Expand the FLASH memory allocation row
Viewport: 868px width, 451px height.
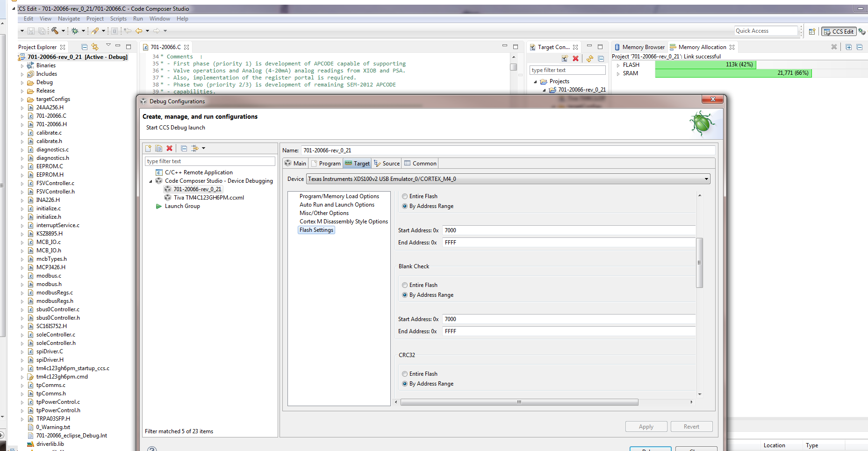coord(618,65)
